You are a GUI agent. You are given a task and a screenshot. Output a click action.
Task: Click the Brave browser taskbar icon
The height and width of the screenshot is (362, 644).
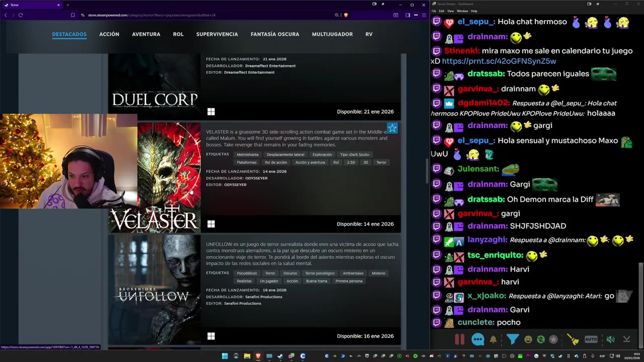point(258,356)
